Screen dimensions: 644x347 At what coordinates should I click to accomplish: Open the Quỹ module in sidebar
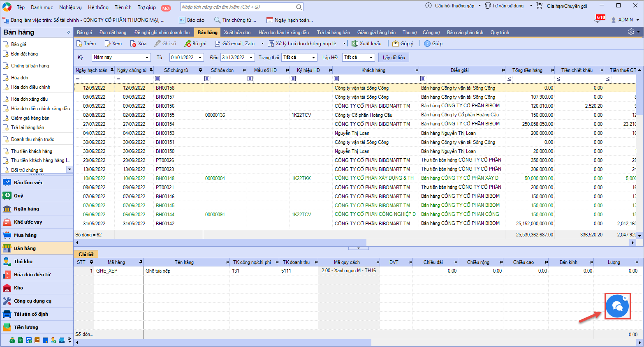point(19,196)
